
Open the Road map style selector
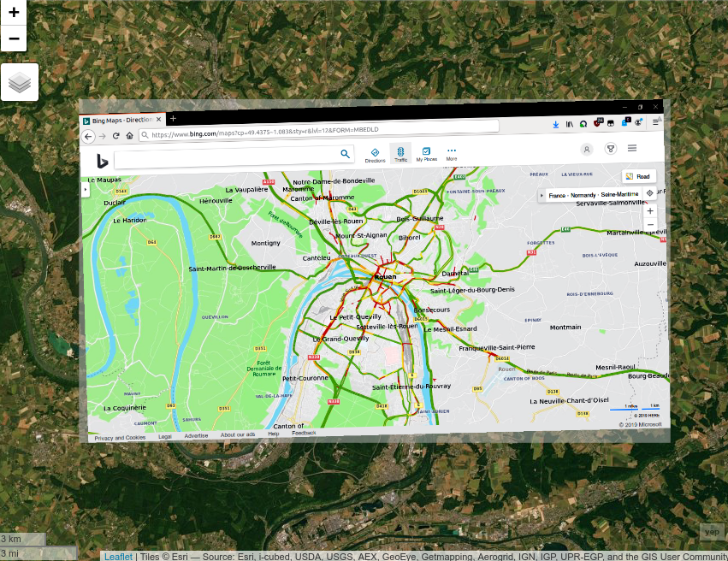tap(638, 176)
